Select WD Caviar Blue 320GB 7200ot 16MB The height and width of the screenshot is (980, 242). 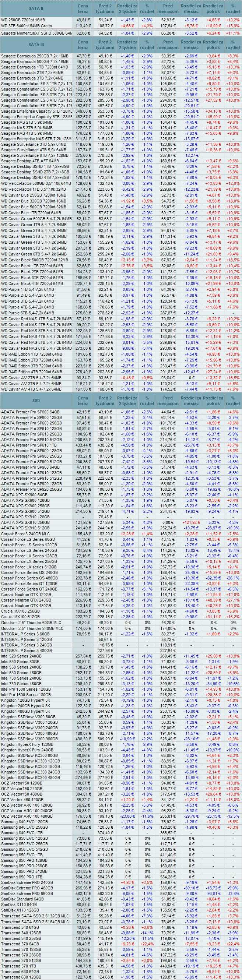point(34,201)
